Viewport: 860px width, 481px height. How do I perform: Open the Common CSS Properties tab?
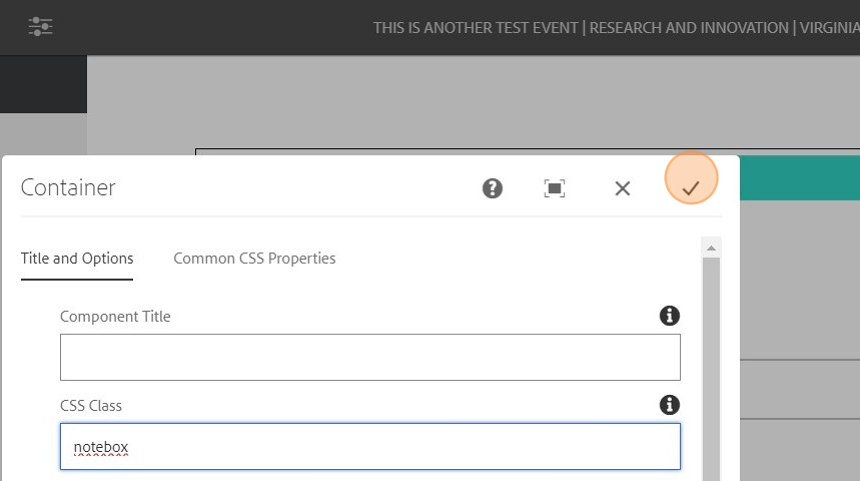tap(254, 258)
